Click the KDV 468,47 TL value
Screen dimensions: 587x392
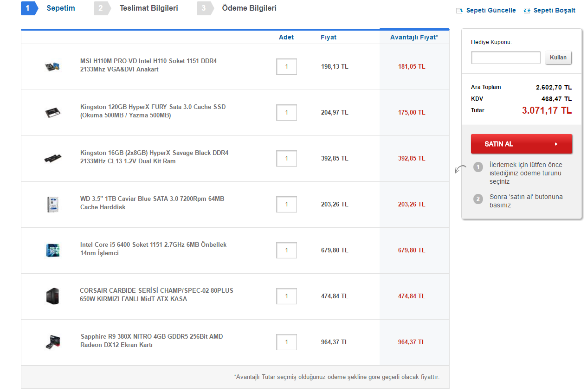pos(556,99)
